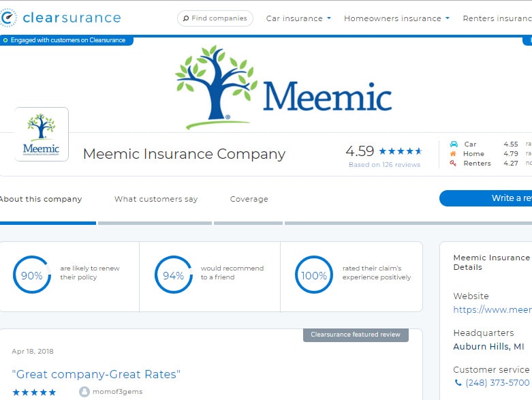Click the Clearsurance gauge logo icon
Viewport: 532px width, 400px height.
pos(7,18)
